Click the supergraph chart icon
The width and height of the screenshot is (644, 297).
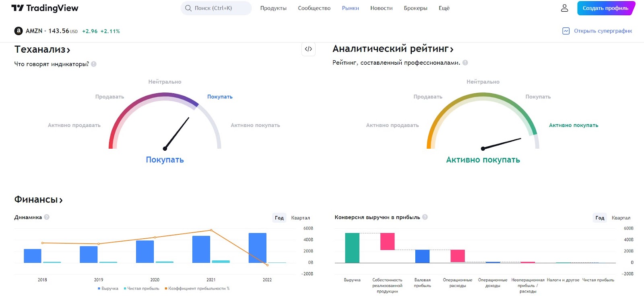coord(566,31)
